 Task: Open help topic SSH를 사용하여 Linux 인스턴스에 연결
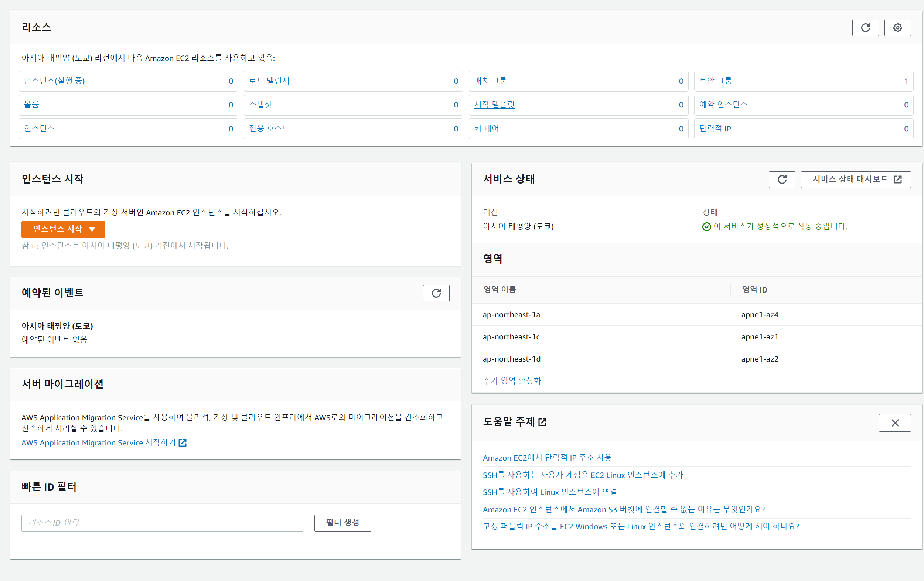pos(549,492)
